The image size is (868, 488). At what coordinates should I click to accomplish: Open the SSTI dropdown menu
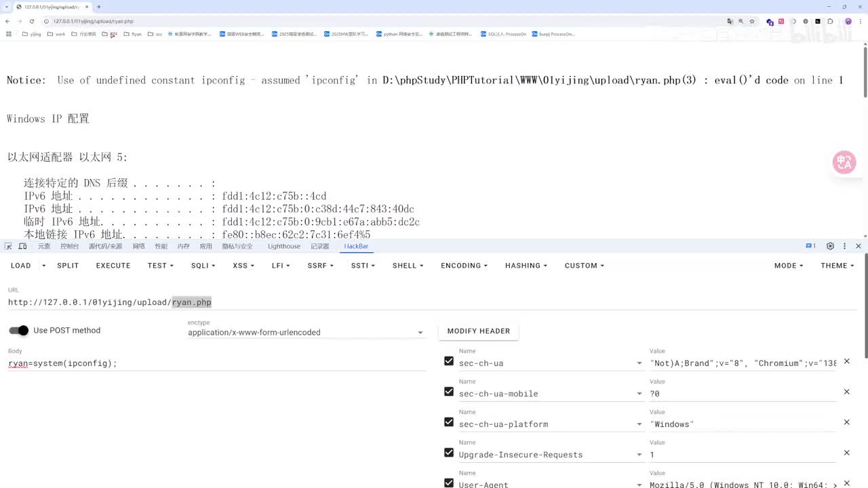363,266
